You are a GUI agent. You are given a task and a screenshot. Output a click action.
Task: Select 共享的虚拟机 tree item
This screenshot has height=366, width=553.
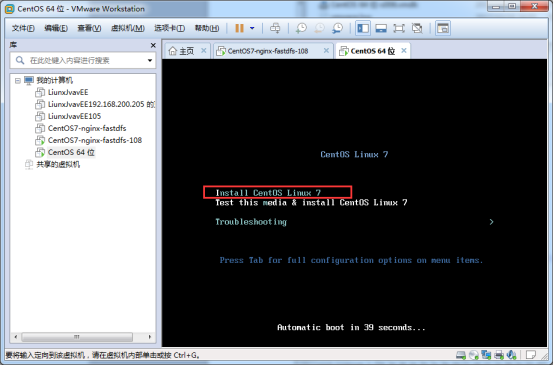pos(58,165)
